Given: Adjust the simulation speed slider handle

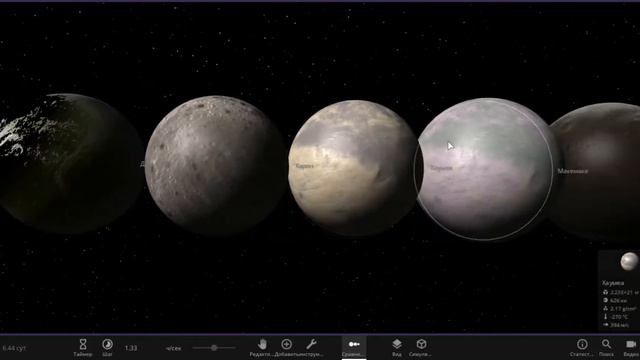Looking at the screenshot, I should pyautogui.click(x=214, y=348).
